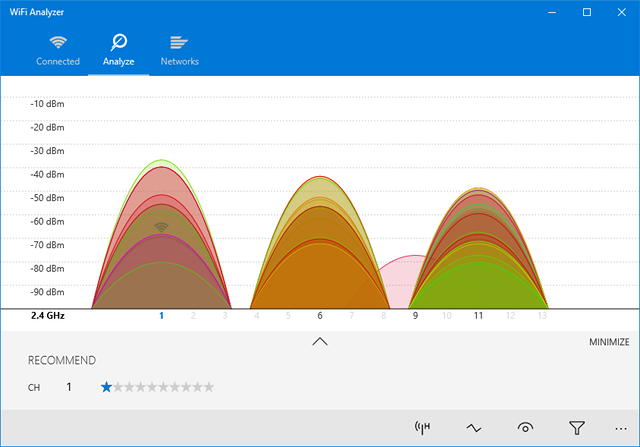This screenshot has width=640, height=447.
Task: Select channel 11 on the axis
Action: [x=479, y=316]
